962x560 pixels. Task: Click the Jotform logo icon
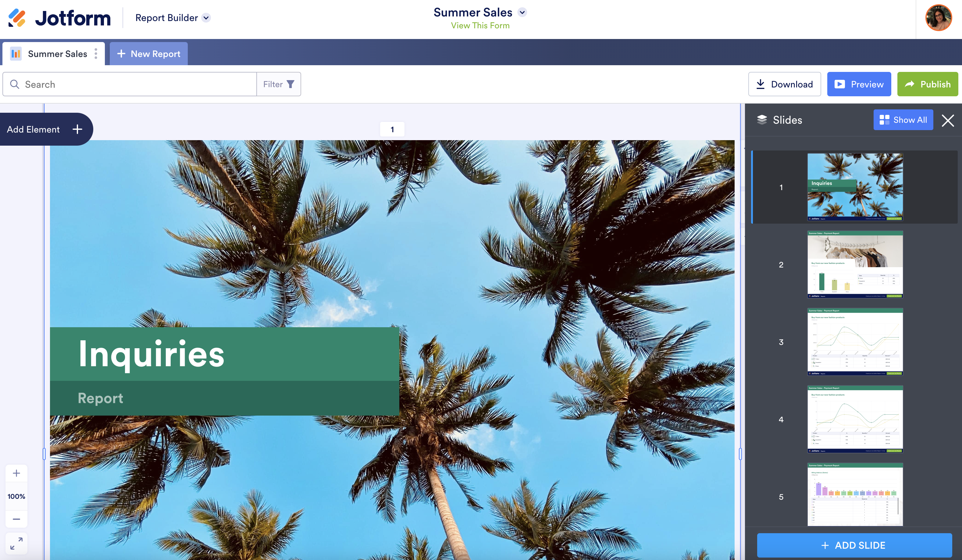(x=17, y=18)
